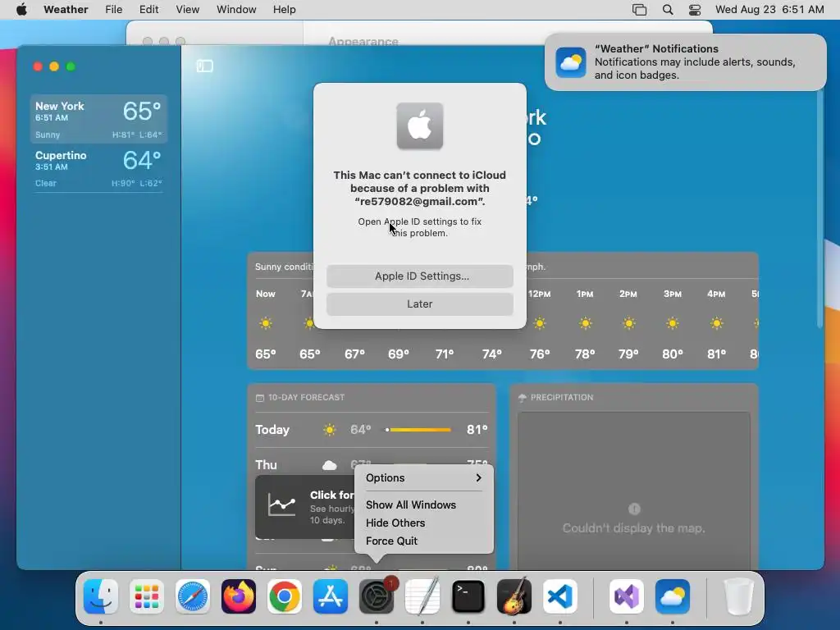Viewport: 840px width, 630px height.
Task: Click the 3PM hourly forecast column
Action: click(x=673, y=323)
